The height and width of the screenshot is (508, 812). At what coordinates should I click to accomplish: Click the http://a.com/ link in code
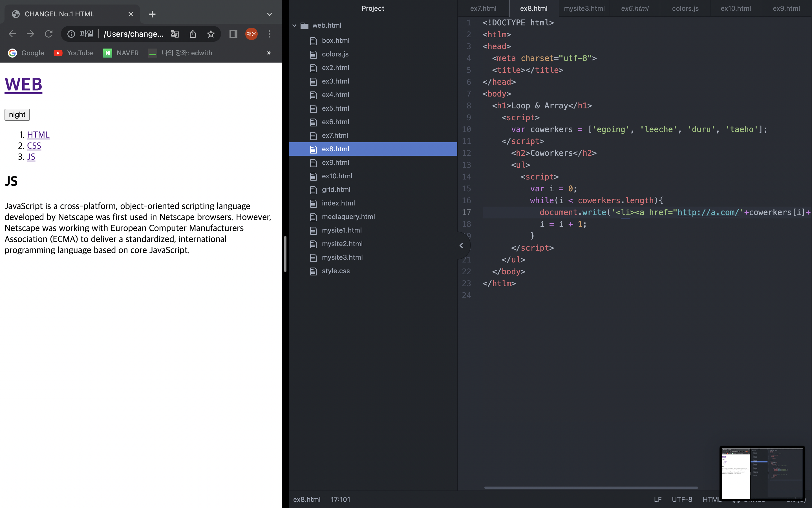click(x=708, y=212)
